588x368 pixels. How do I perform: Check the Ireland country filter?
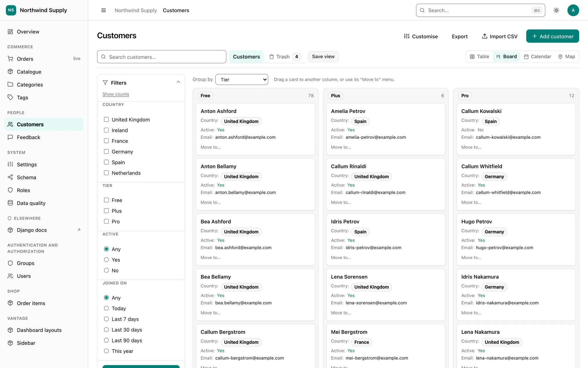[x=106, y=130]
